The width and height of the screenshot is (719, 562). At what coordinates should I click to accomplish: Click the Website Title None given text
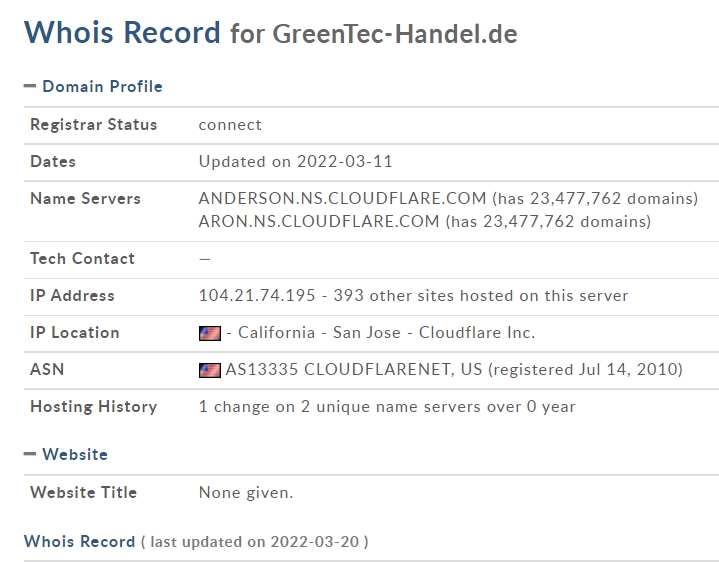(246, 492)
